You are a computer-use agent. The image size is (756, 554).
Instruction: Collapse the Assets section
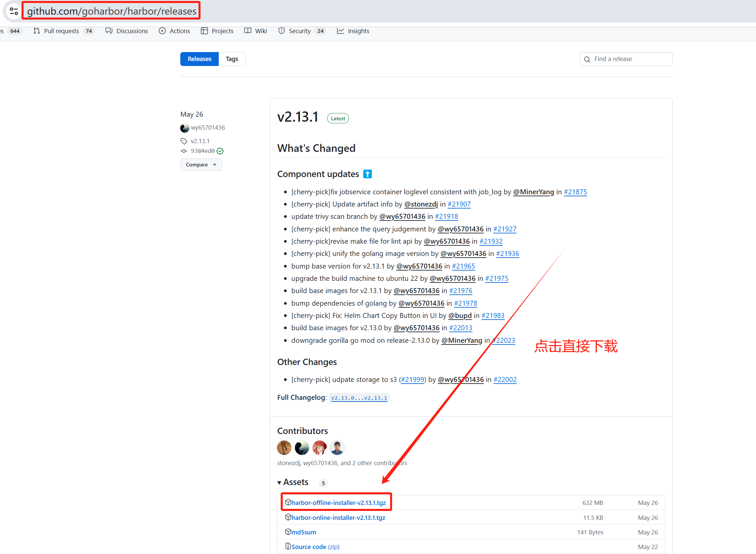click(293, 482)
